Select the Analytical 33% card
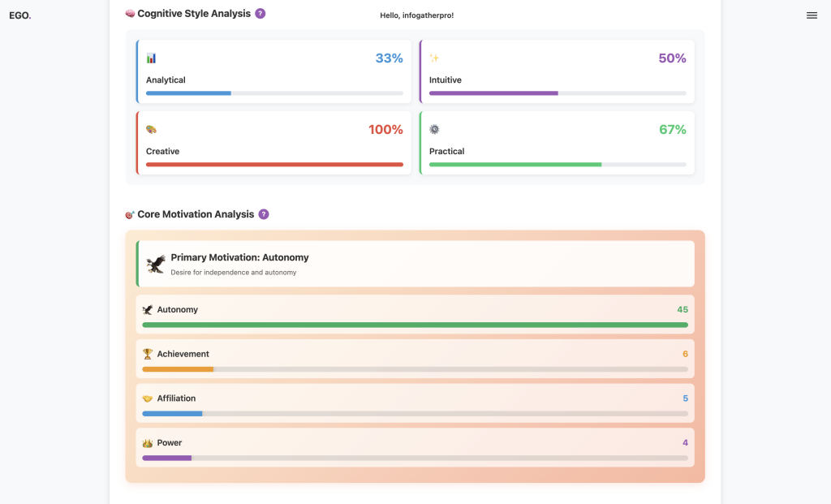The height and width of the screenshot is (504, 831). [x=274, y=71]
